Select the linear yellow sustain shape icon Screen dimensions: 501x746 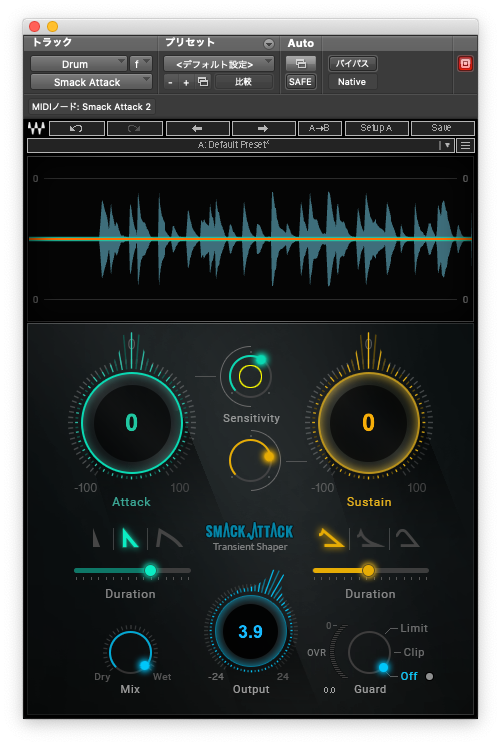(331, 538)
